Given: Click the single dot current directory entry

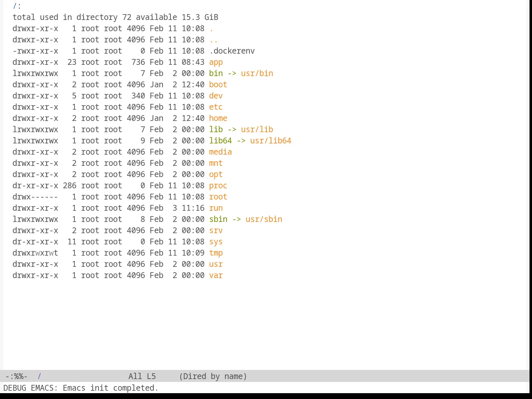Looking at the screenshot, I should point(211,29).
